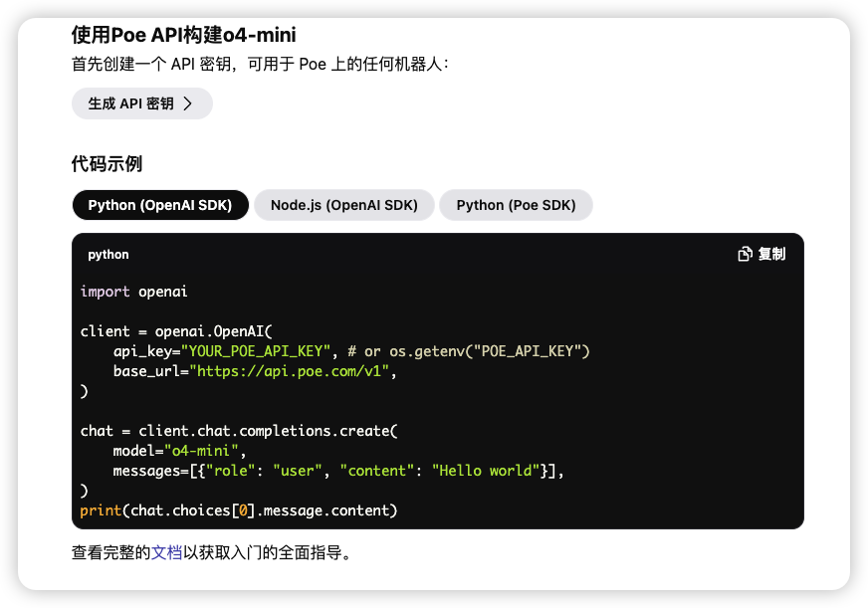Image resolution: width=868 pixels, height=608 pixels.
Task: Click the chevron arrow beside 生成 API 密钥
Action: [188, 103]
